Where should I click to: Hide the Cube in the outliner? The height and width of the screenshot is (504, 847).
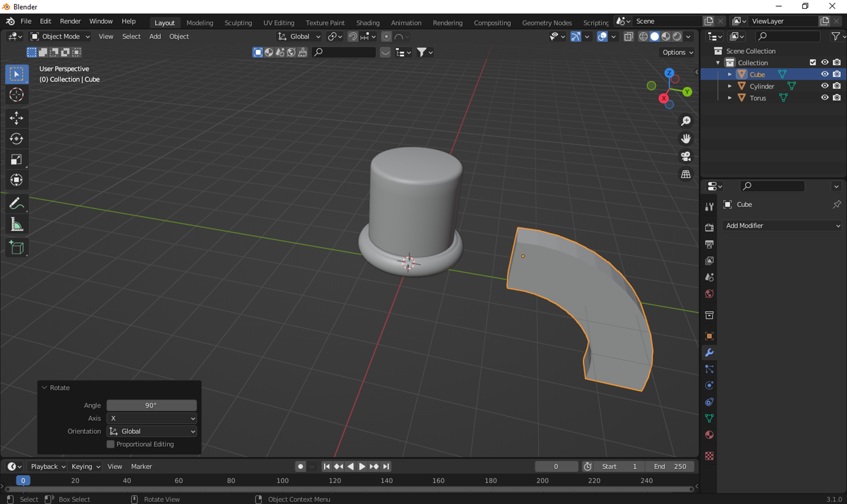825,74
